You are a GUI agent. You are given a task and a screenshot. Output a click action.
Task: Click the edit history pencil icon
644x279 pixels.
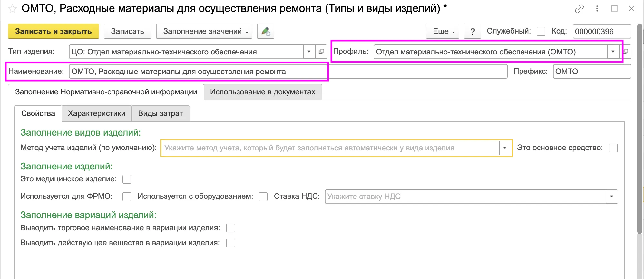click(266, 31)
